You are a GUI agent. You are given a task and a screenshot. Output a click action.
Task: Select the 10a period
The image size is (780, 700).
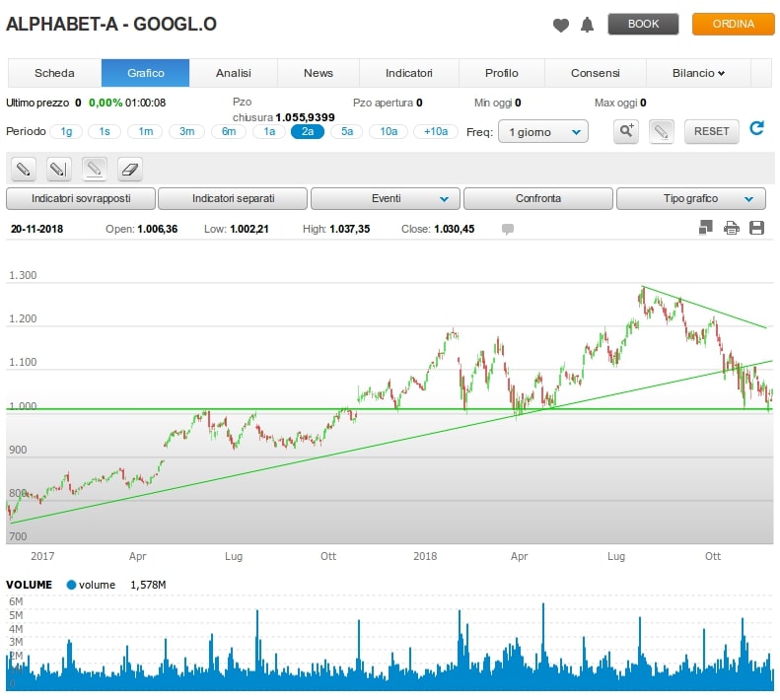[x=389, y=131]
